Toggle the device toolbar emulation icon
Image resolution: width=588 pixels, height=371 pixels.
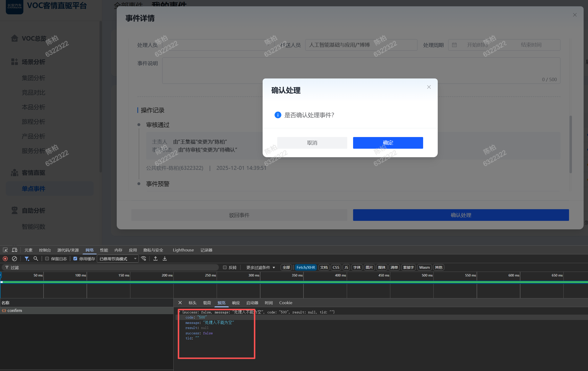coord(15,250)
